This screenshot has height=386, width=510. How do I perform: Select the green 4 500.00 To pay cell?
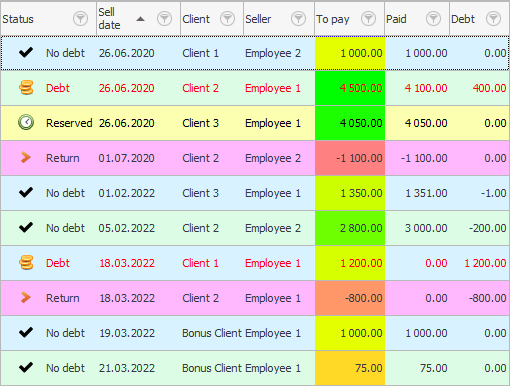[350, 88]
